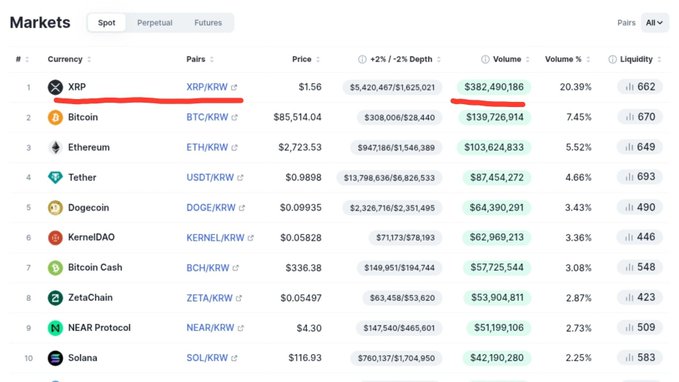Click the Bitcoin coin logo icon
Image resolution: width=679 pixels, height=382 pixels.
pos(55,117)
